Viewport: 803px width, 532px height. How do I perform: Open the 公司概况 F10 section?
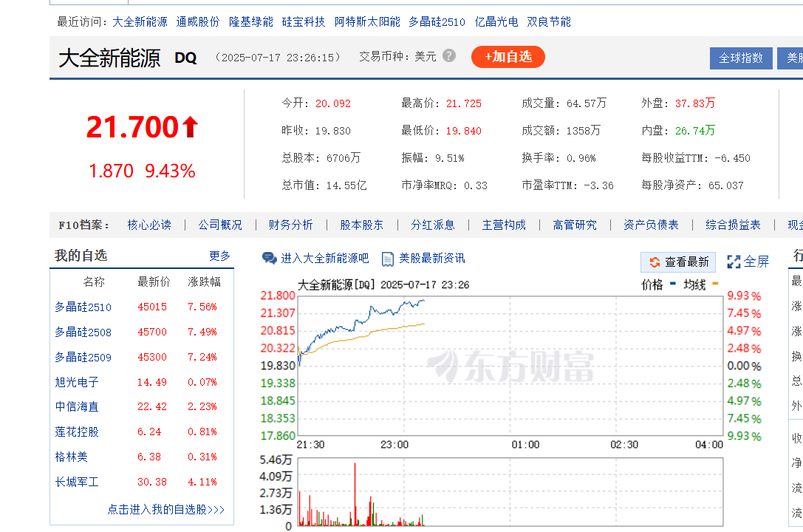pyautogui.click(x=220, y=225)
